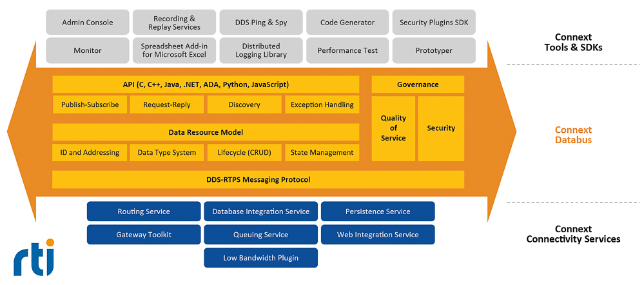Screen dimensions: 644x285
Task: Click the RTI logo
Action: 34,257
